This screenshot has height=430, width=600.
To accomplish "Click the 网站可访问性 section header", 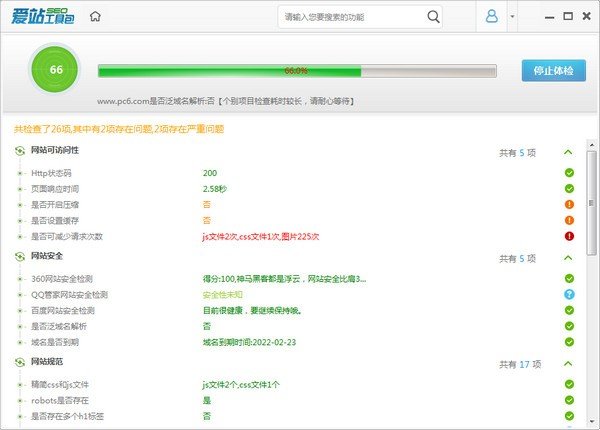I will (55, 150).
